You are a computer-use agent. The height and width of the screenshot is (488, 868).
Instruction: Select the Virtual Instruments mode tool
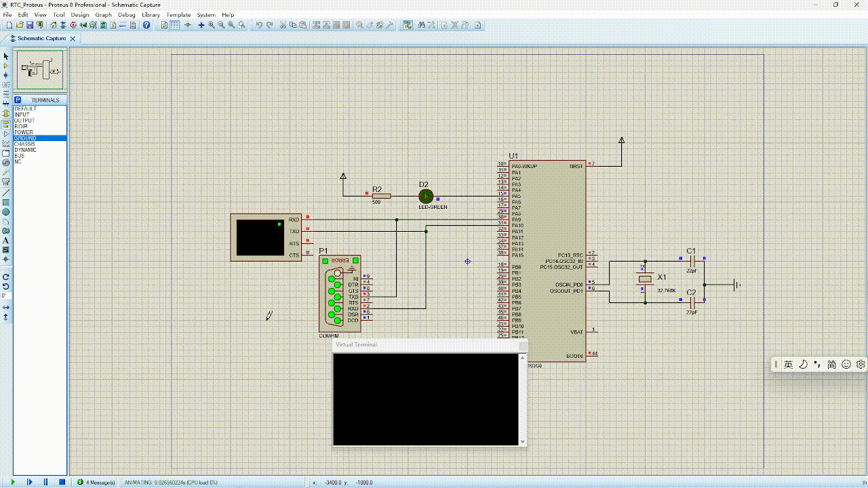(6, 181)
